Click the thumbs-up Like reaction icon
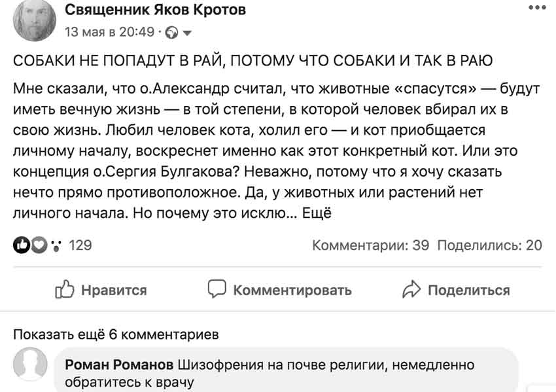Screen dimensions: 556x392 [x=22, y=245]
